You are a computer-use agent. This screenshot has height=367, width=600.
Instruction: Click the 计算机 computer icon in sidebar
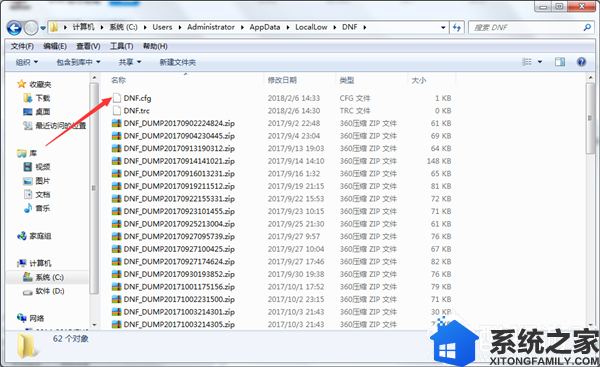21,263
